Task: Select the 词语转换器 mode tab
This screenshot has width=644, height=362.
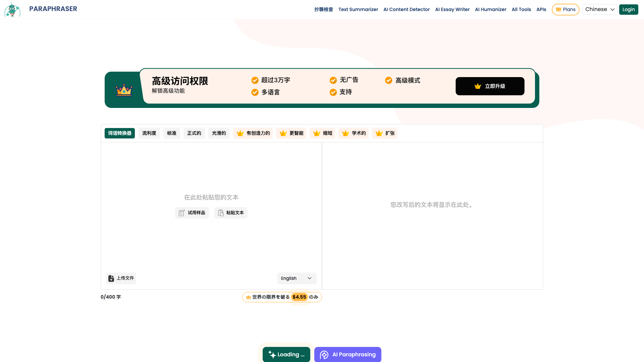Action: [x=120, y=133]
